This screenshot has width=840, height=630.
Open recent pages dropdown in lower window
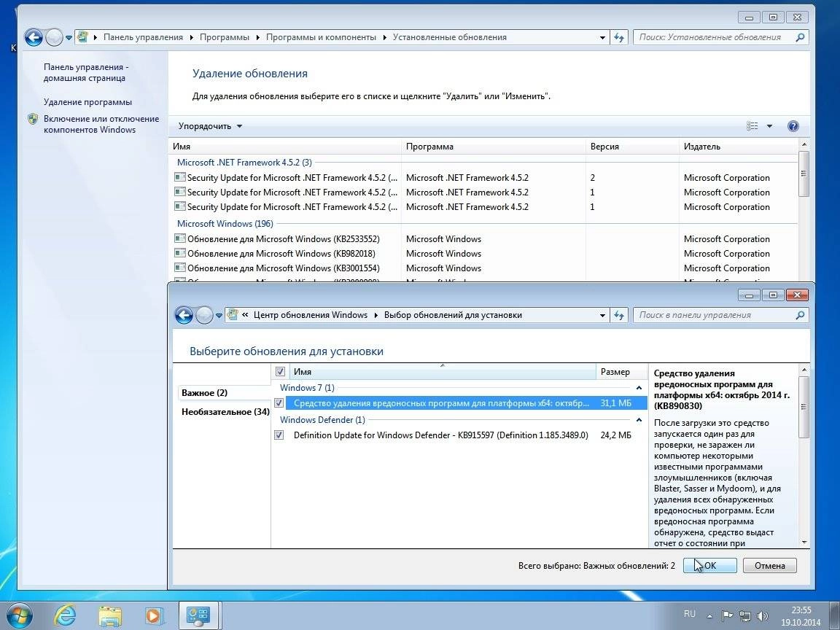219,316
